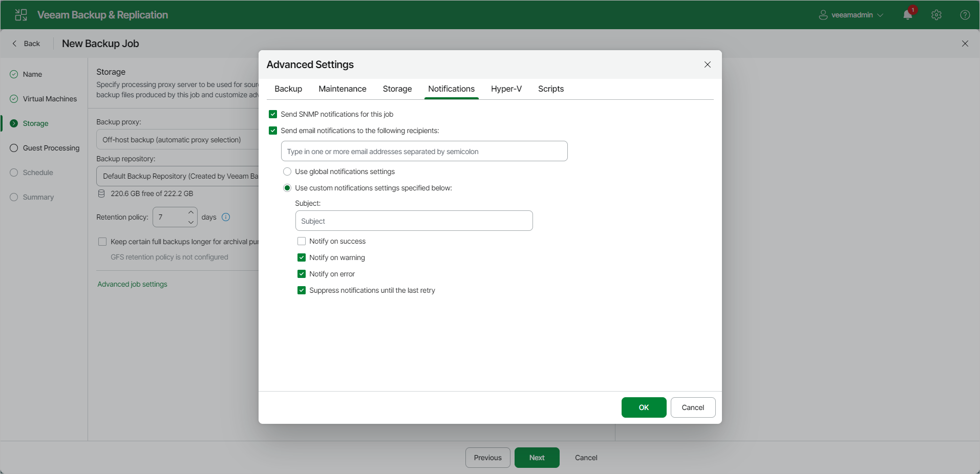Click the Next wizard button
The width and height of the screenshot is (980, 474).
(x=537, y=458)
